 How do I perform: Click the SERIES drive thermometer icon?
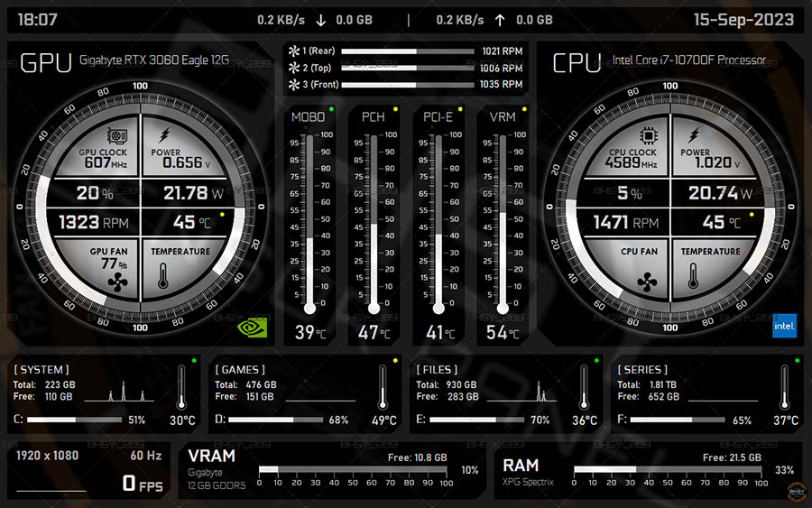coord(785,387)
